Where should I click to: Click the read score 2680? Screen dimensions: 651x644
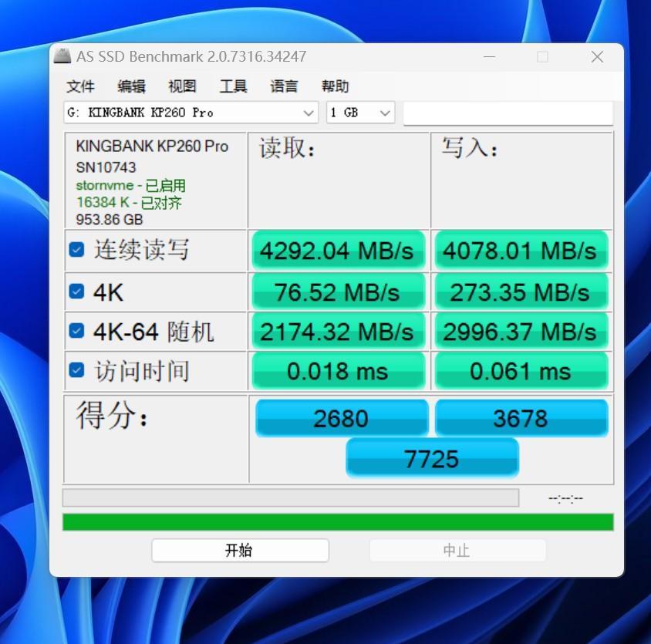point(341,418)
